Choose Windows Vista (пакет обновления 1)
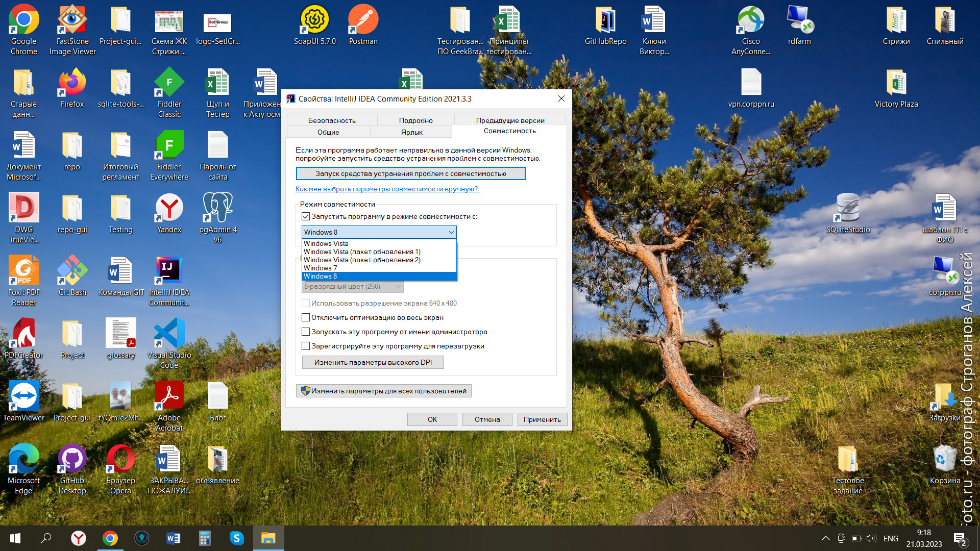 coord(379,252)
